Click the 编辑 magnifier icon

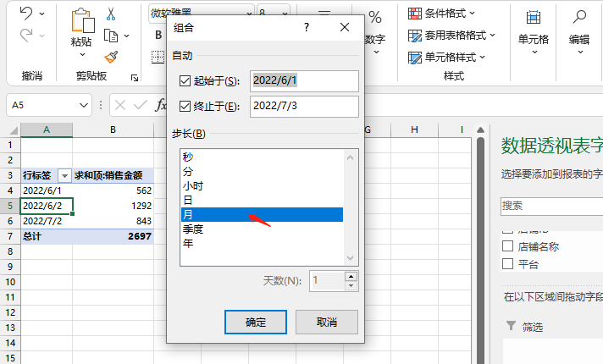(579, 17)
